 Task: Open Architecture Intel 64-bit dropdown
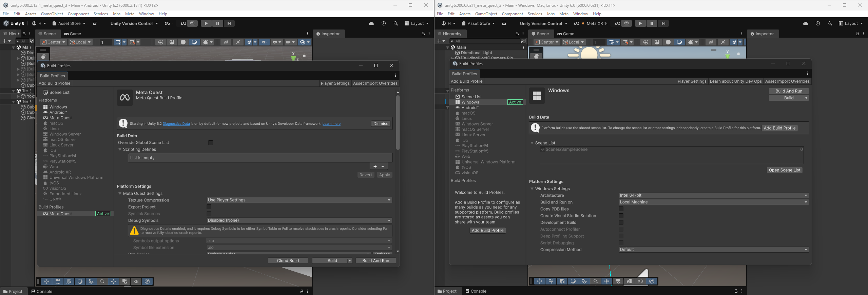point(714,195)
